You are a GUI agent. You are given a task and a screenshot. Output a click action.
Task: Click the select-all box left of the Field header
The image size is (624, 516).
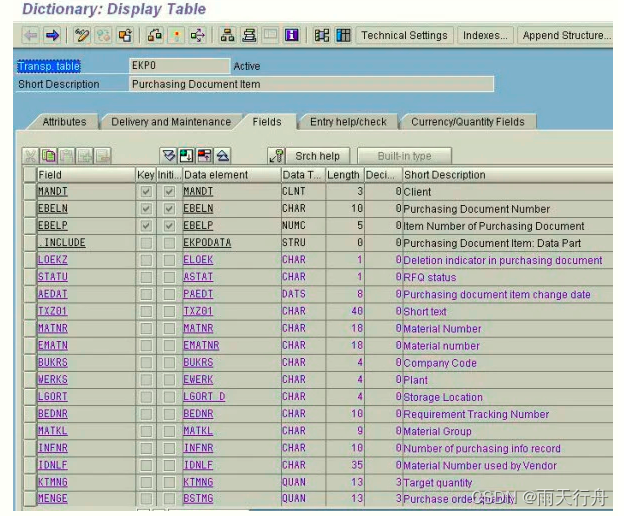pos(30,175)
